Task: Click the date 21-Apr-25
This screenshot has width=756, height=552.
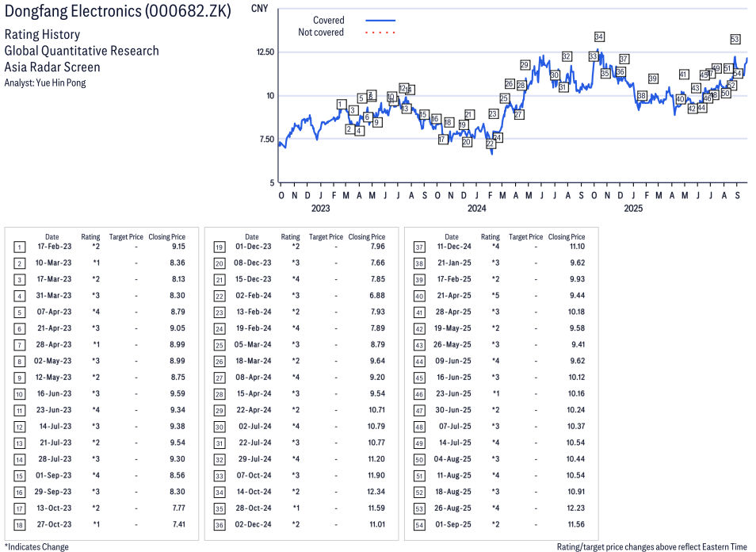Action: pos(454,295)
